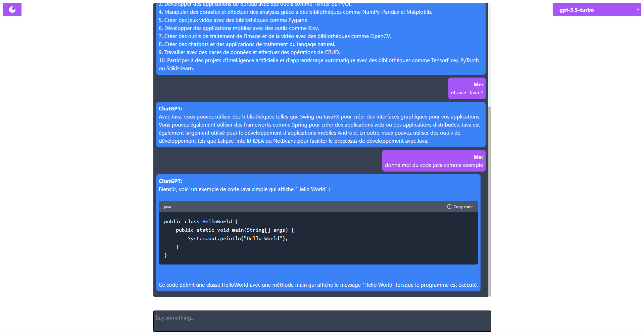The image size is (644, 335).
Task: Click list item 7 about OpenCV
Action: [x=275, y=36]
